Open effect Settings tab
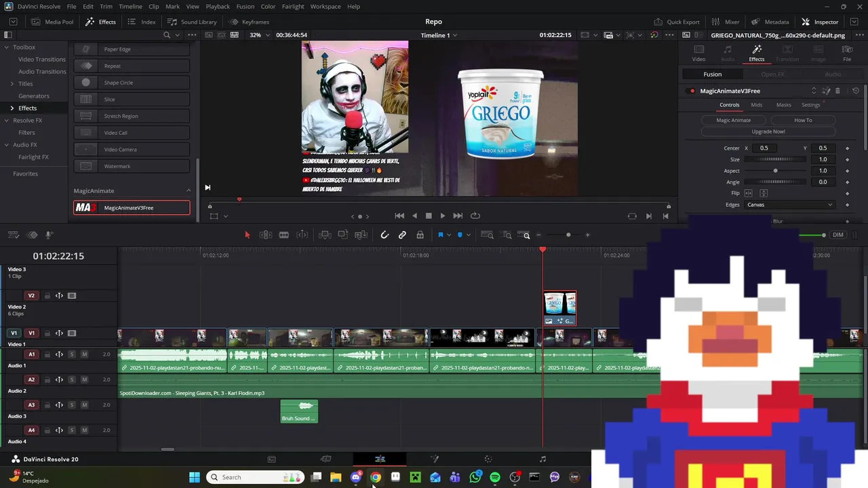This screenshot has height=488, width=868. pos(810,105)
